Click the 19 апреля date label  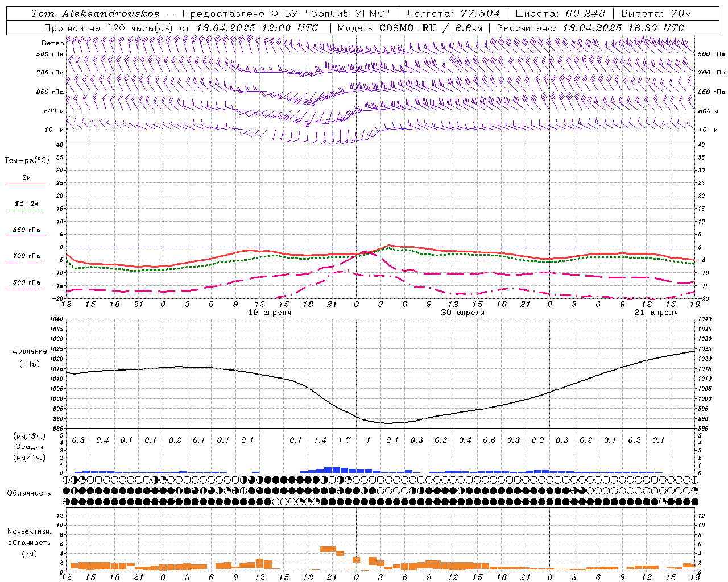click(x=270, y=313)
